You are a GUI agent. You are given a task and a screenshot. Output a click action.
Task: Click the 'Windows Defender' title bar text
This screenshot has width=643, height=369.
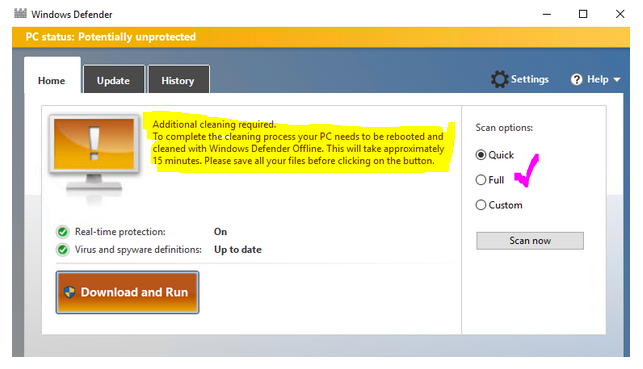coord(72,14)
